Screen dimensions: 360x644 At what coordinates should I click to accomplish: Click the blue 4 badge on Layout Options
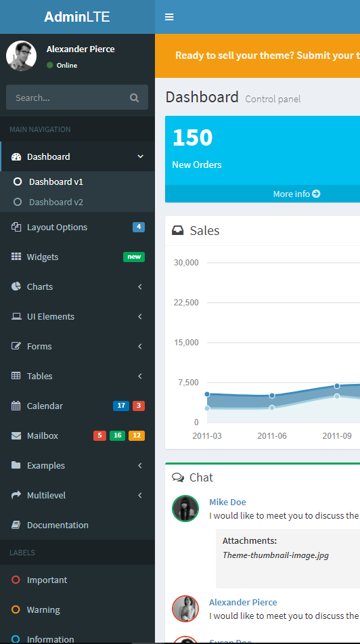(139, 227)
